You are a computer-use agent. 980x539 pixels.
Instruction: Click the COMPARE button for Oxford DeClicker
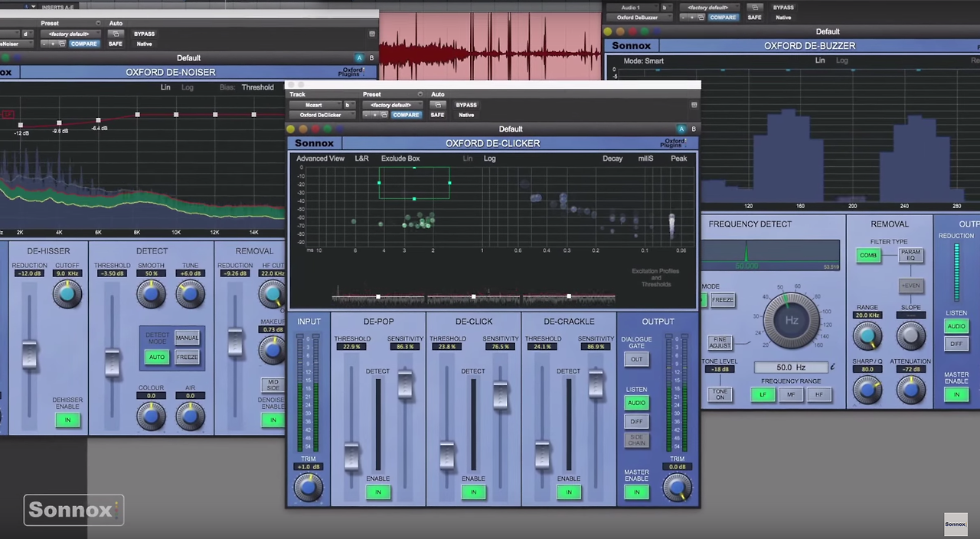(x=406, y=115)
